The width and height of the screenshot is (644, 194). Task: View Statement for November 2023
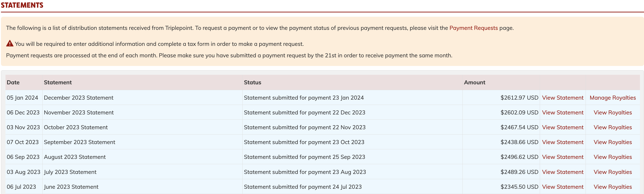(x=562, y=112)
